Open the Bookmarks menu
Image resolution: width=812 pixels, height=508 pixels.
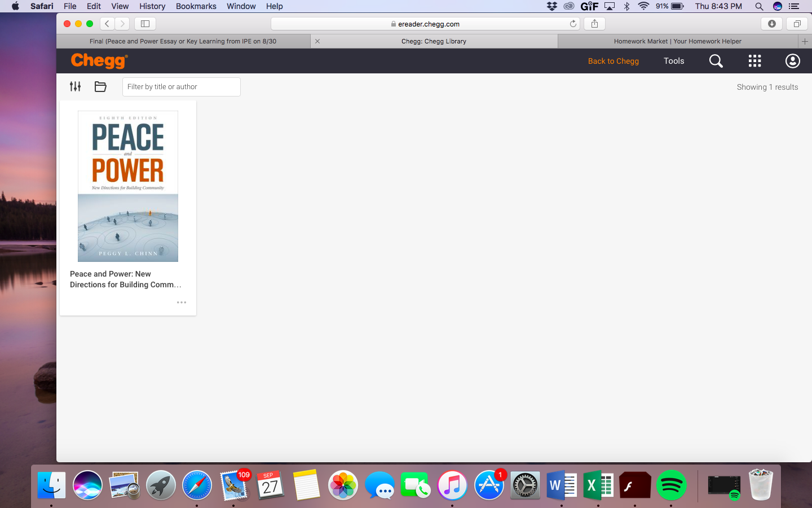pos(196,6)
